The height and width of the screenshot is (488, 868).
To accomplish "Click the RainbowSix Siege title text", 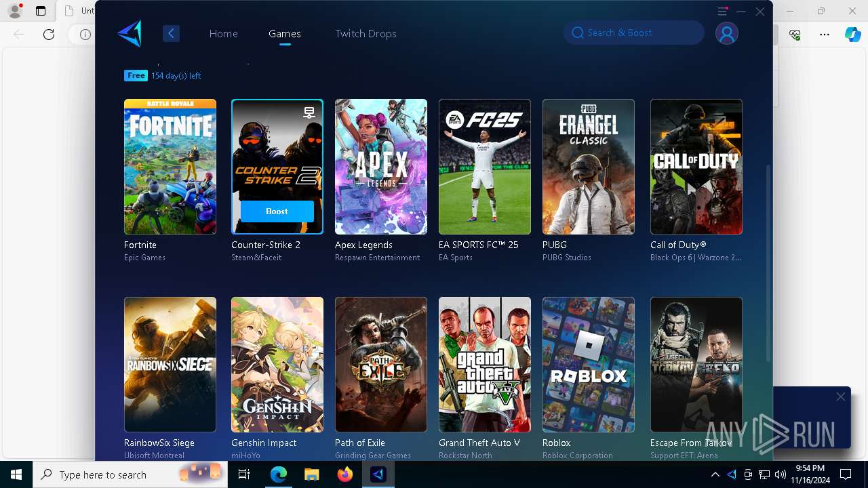I will coord(159,443).
